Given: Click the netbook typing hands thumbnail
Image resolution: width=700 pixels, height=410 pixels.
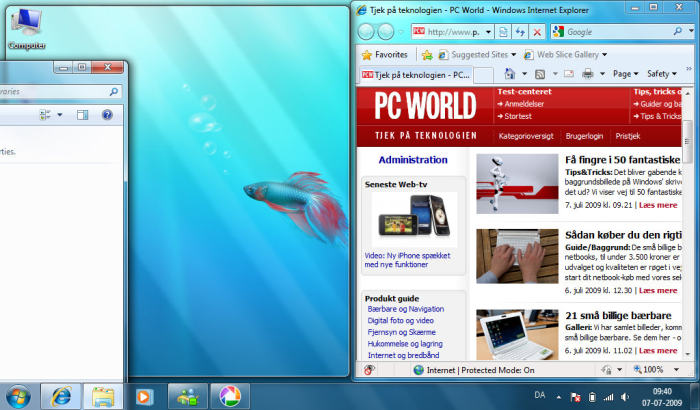Looking at the screenshot, I should pos(517,256).
